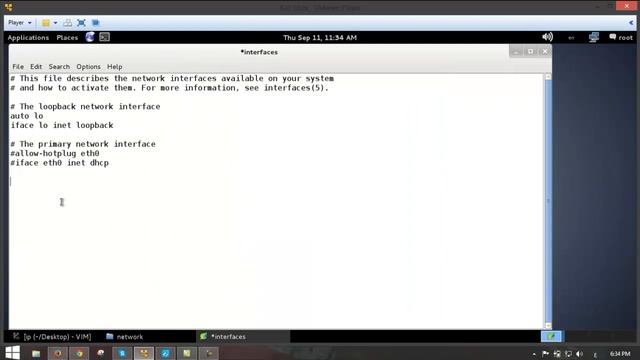Click the comment '# The primary network interface'
This screenshot has width=640, height=360.
pos(83,144)
